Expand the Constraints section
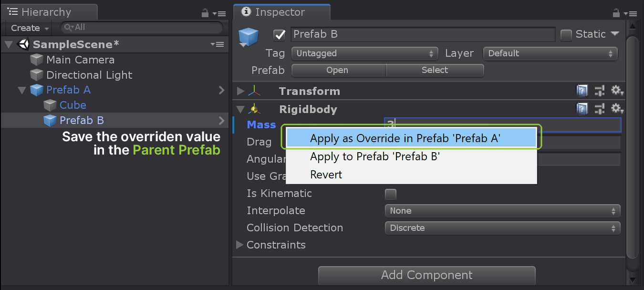The width and height of the screenshot is (644, 290). coord(240,245)
